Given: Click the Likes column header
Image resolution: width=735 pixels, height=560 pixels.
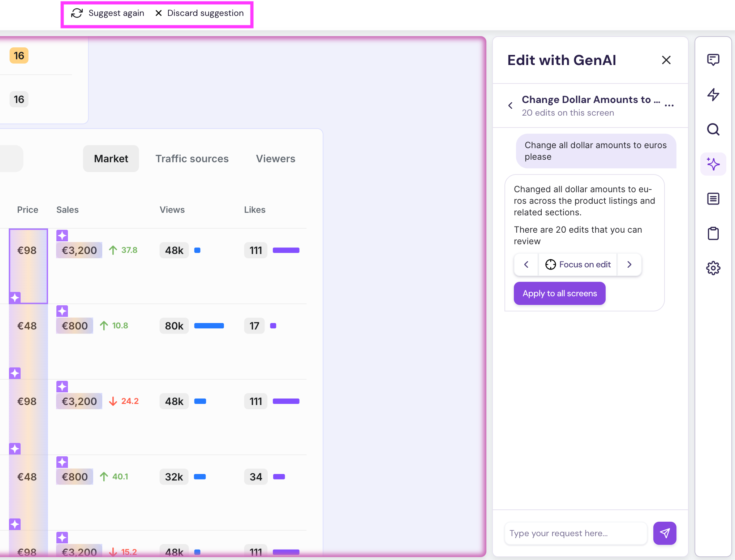Looking at the screenshot, I should point(255,210).
